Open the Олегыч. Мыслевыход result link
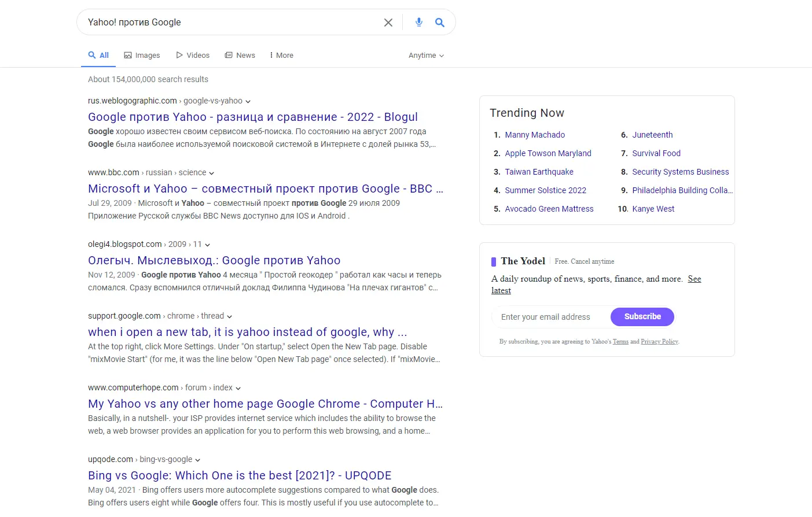The image size is (812, 517). 214,260
